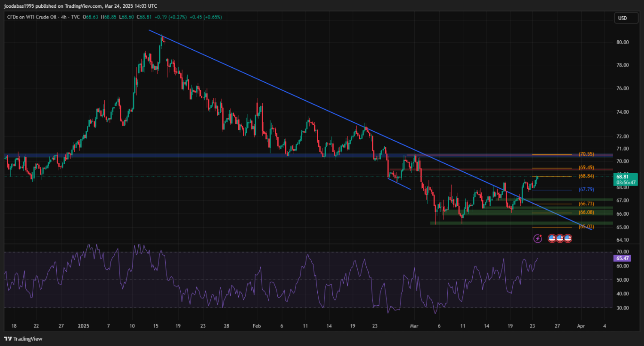
Task: Click the (65.03) price level label
Action: pyautogui.click(x=586, y=226)
